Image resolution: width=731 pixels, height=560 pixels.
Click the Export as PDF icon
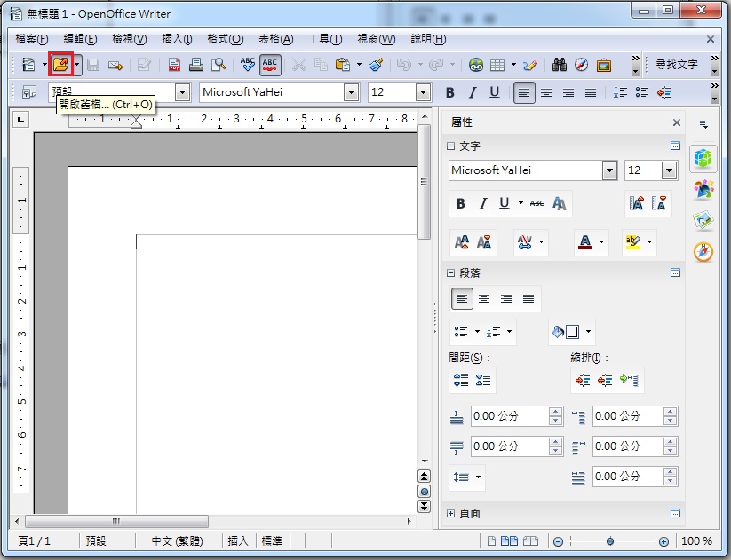(175, 65)
